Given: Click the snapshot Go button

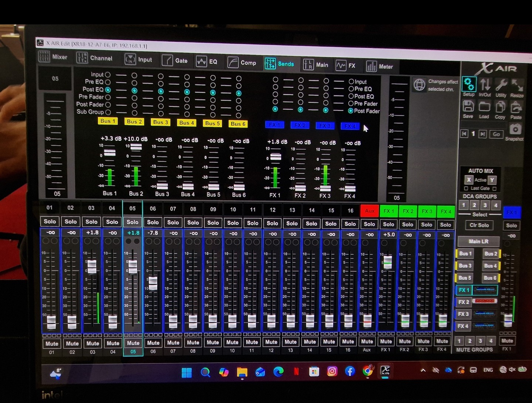Looking at the screenshot, I should [496, 134].
